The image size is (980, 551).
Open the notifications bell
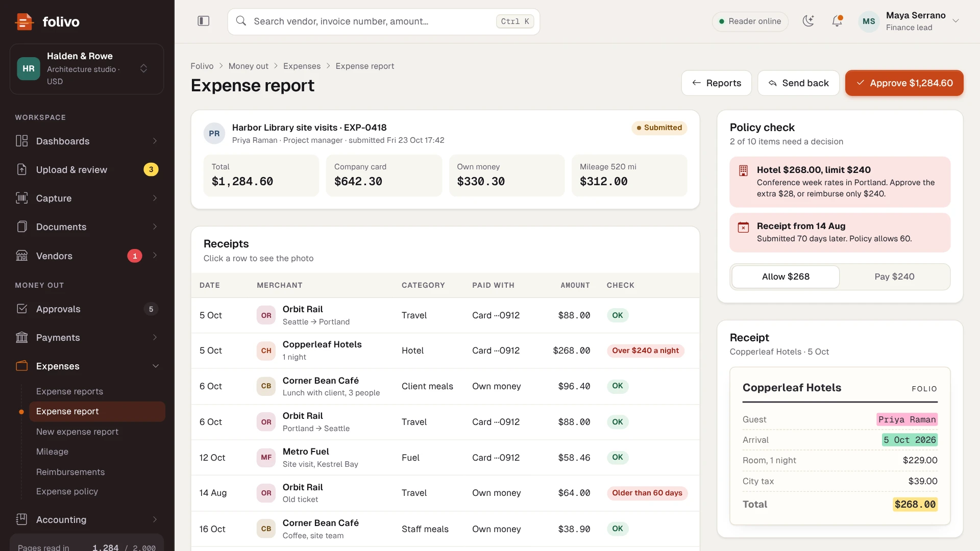point(837,21)
